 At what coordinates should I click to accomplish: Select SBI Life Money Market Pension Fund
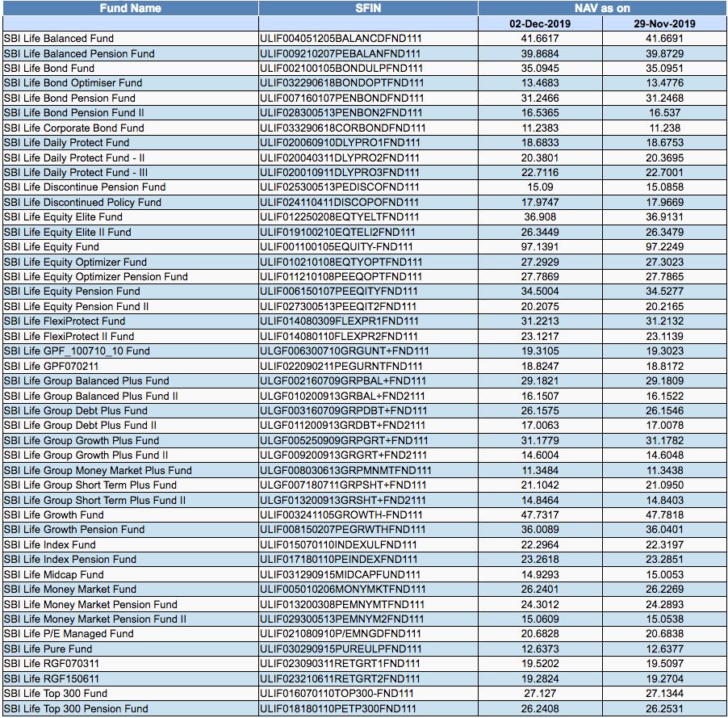[x=90, y=604]
